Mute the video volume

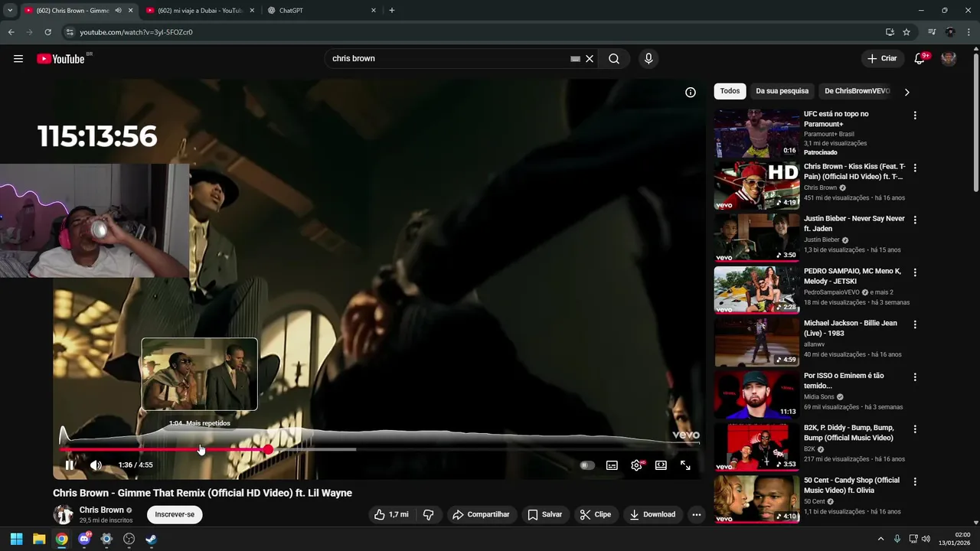pyautogui.click(x=96, y=465)
